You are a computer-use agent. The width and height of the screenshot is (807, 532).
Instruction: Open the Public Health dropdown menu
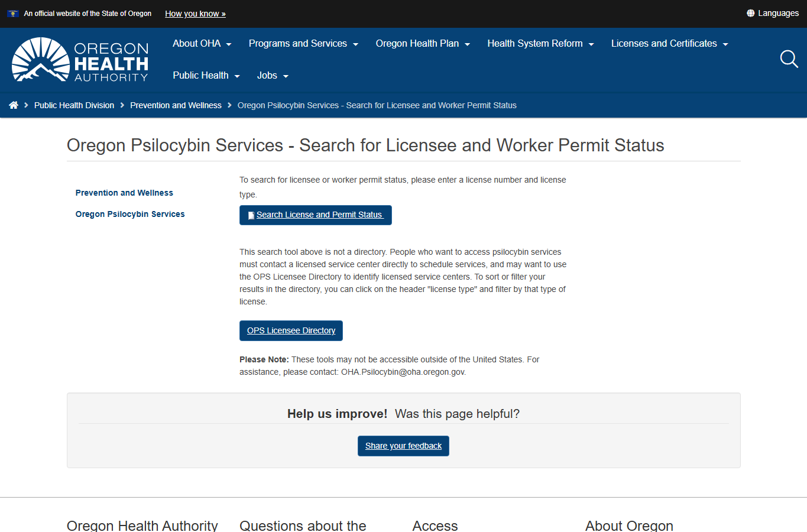(x=206, y=76)
